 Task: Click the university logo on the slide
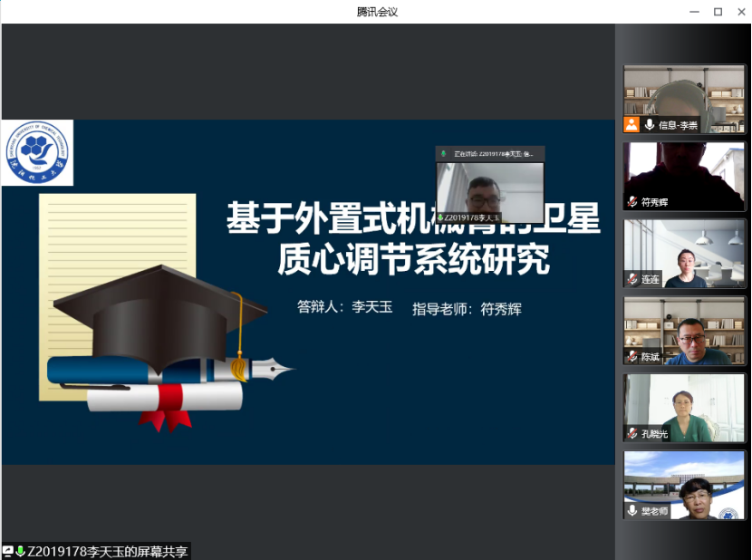[x=37, y=152]
